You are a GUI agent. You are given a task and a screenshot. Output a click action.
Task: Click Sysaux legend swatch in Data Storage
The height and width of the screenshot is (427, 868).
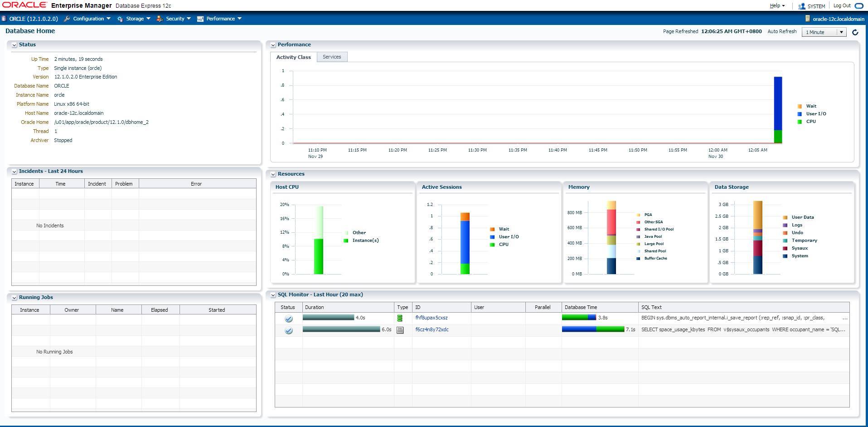click(x=785, y=248)
